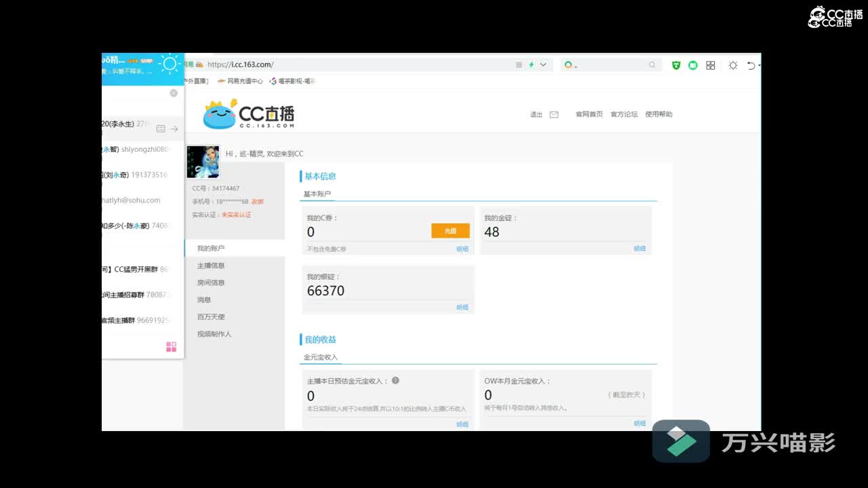Click the reader-mode lines icon in address bar
Image resolution: width=868 pixels, height=488 pixels.
[x=519, y=65]
